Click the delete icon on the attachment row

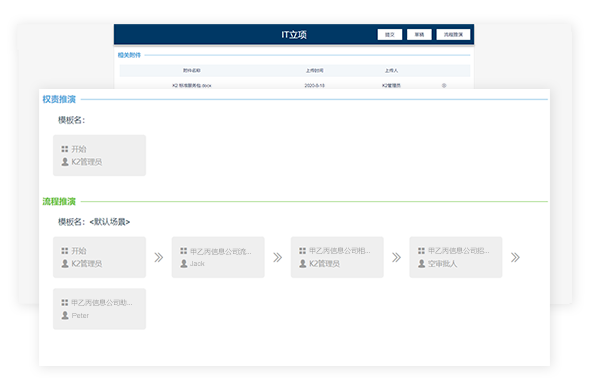coord(444,85)
